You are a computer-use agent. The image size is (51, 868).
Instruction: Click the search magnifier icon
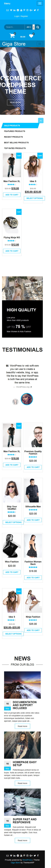point(38,27)
